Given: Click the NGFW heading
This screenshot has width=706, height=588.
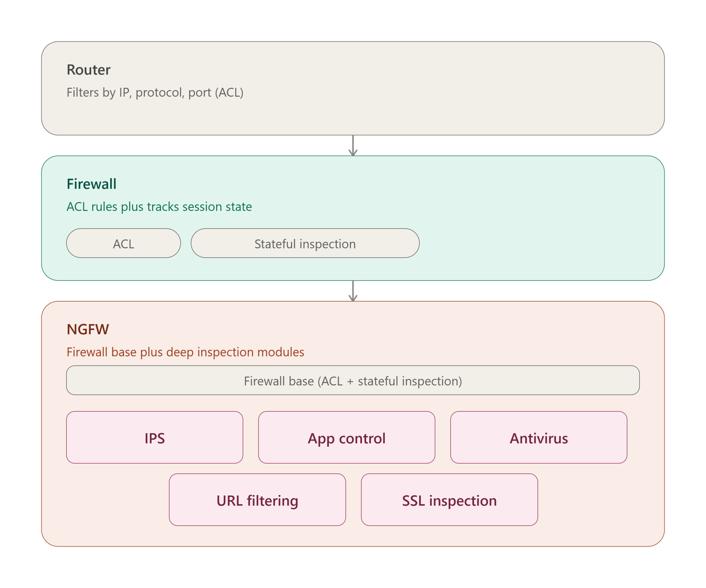Looking at the screenshot, I should click(88, 329).
